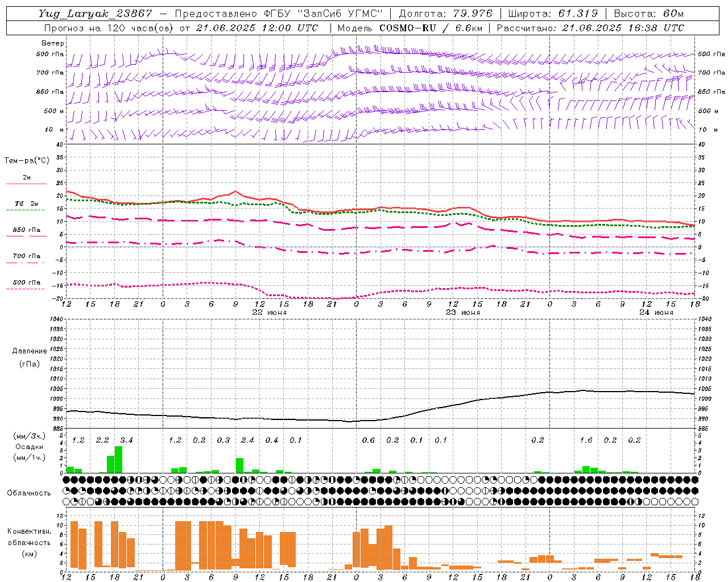Click the forecast start time 21.06.2025 12:00 UTC
The image size is (728, 582).
(x=257, y=28)
